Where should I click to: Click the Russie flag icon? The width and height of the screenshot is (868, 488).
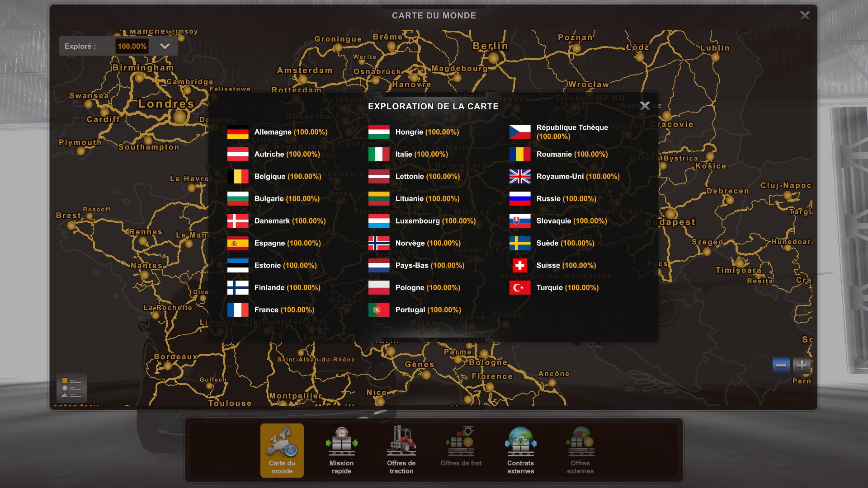[520, 198]
